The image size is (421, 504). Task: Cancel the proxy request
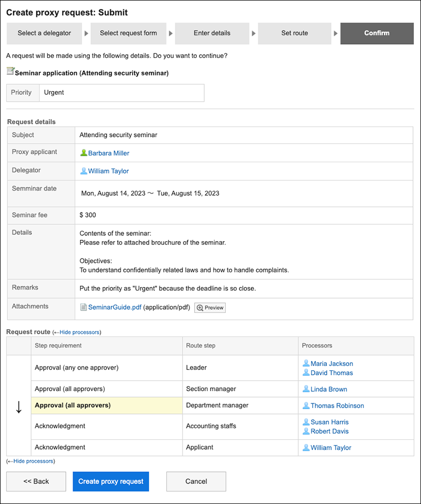coord(196,481)
